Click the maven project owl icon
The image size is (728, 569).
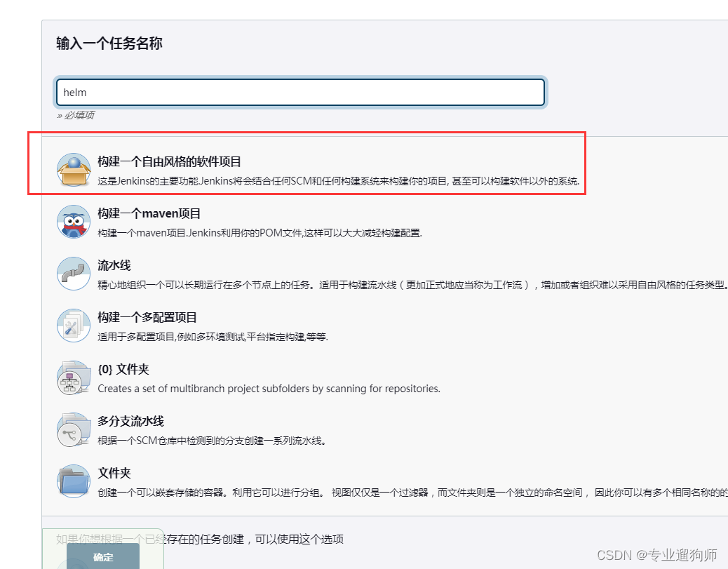pyautogui.click(x=74, y=222)
